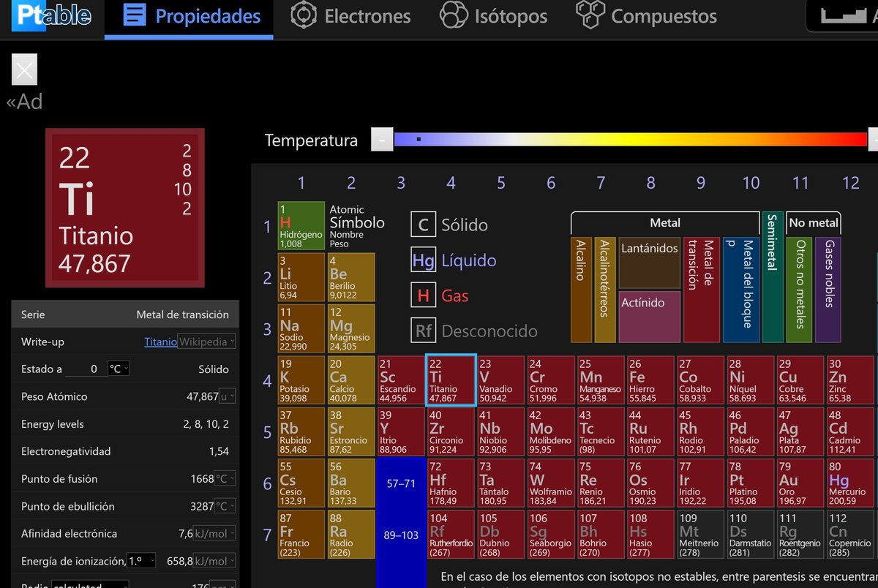
Task: Open the Electrones tab
Action: click(350, 16)
